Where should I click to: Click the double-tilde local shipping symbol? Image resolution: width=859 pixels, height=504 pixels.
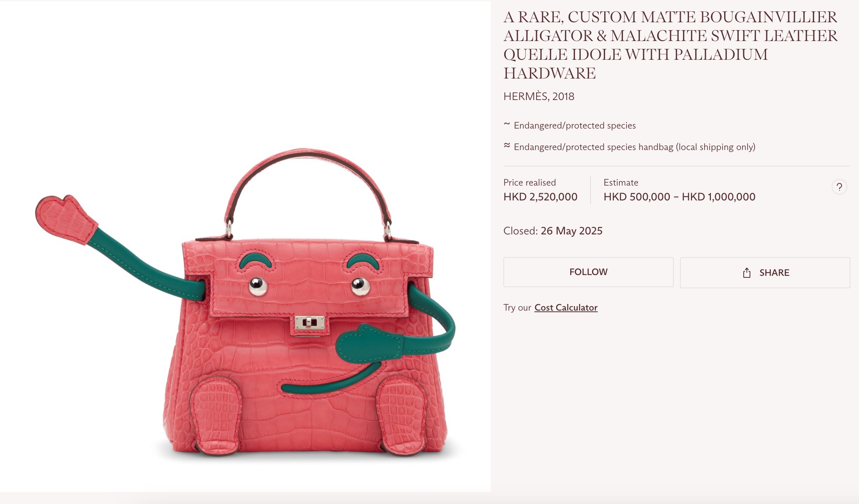(x=507, y=145)
